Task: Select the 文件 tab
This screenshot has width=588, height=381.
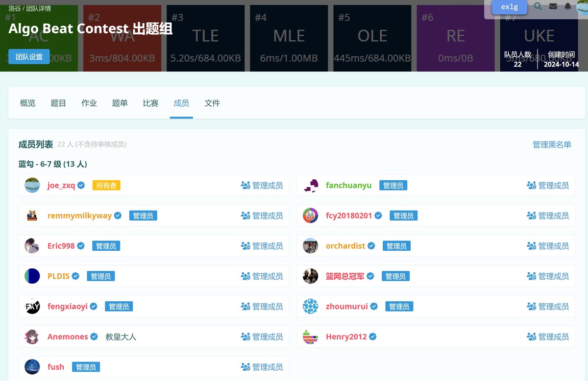Action: tap(212, 103)
